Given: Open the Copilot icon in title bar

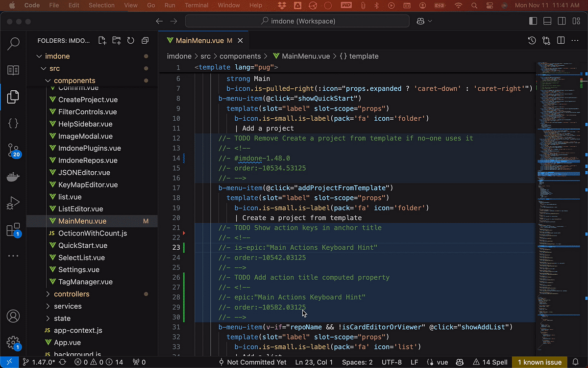Looking at the screenshot, I should (x=420, y=21).
